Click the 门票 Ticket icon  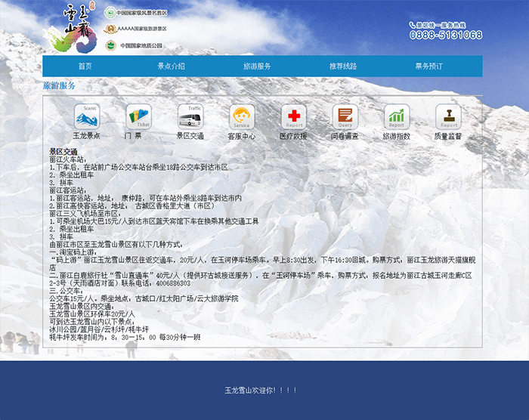click(x=138, y=117)
